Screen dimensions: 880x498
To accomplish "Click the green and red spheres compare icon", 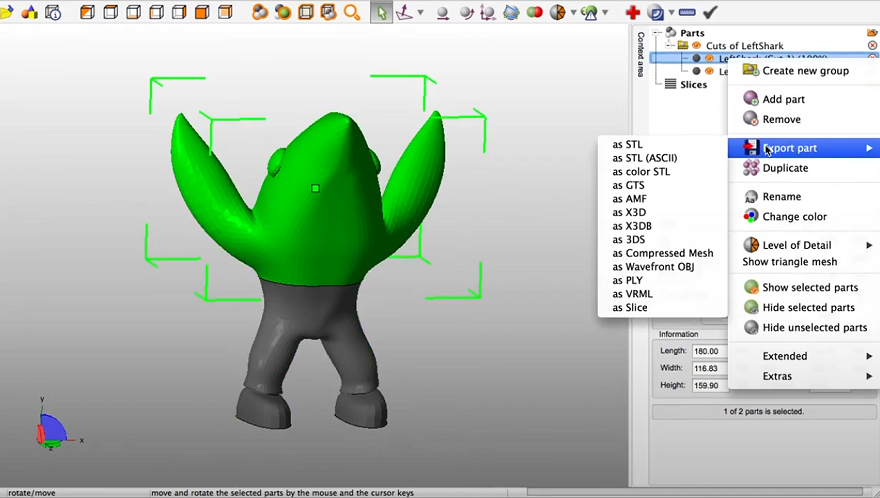I will [x=534, y=12].
